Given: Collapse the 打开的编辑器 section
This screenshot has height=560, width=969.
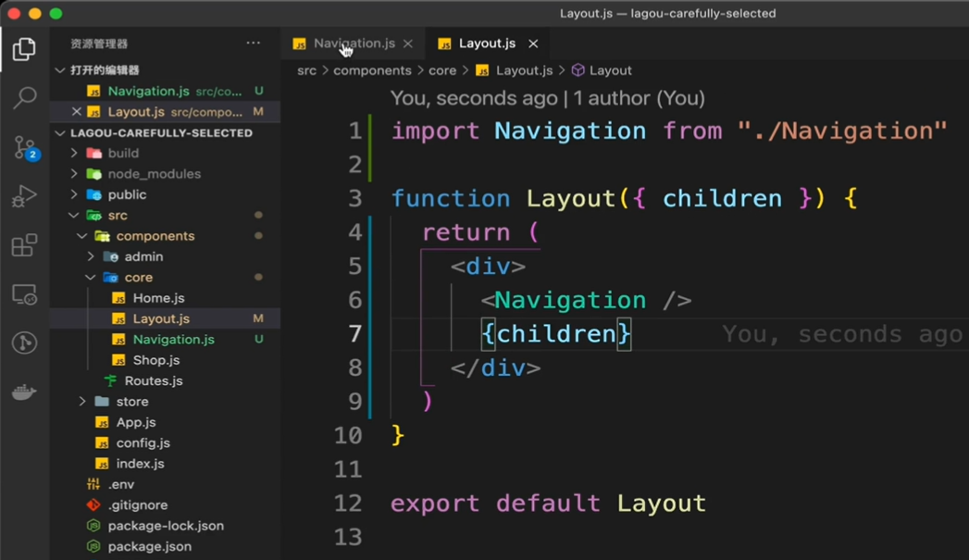Looking at the screenshot, I should click(60, 69).
